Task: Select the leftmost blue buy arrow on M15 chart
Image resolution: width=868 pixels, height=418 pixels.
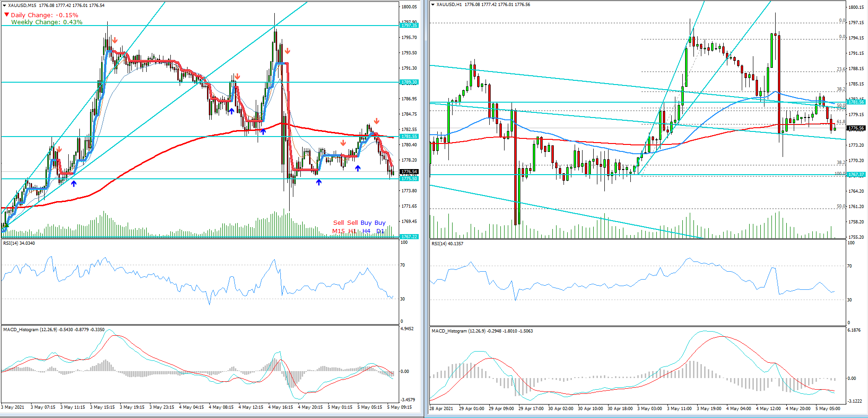Action: pos(74,183)
